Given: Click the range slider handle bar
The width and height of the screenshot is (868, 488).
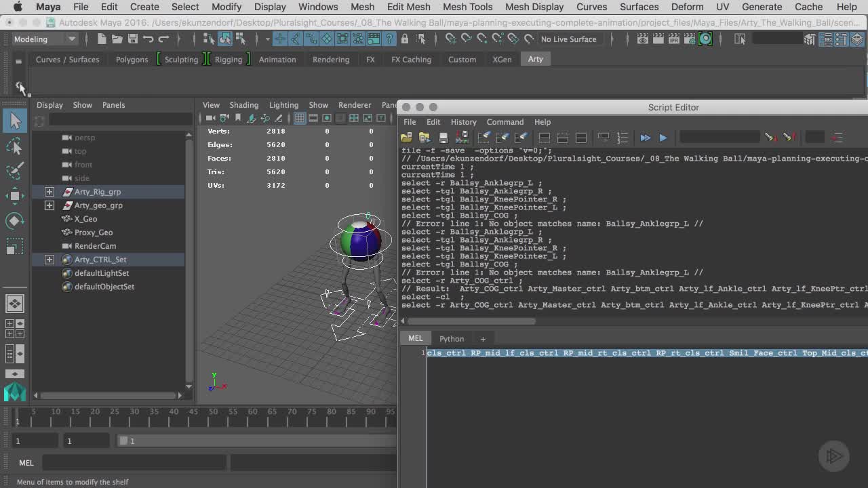Looking at the screenshot, I should point(124,441).
